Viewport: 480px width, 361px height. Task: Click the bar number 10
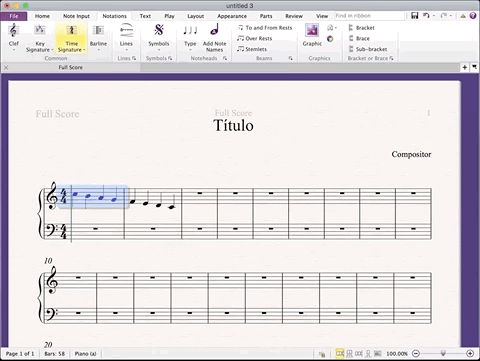pyautogui.click(x=48, y=261)
